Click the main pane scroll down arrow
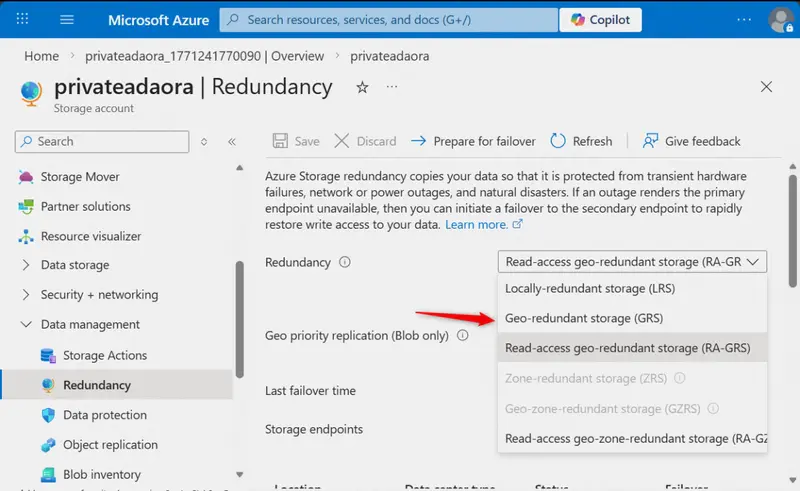 tap(792, 480)
